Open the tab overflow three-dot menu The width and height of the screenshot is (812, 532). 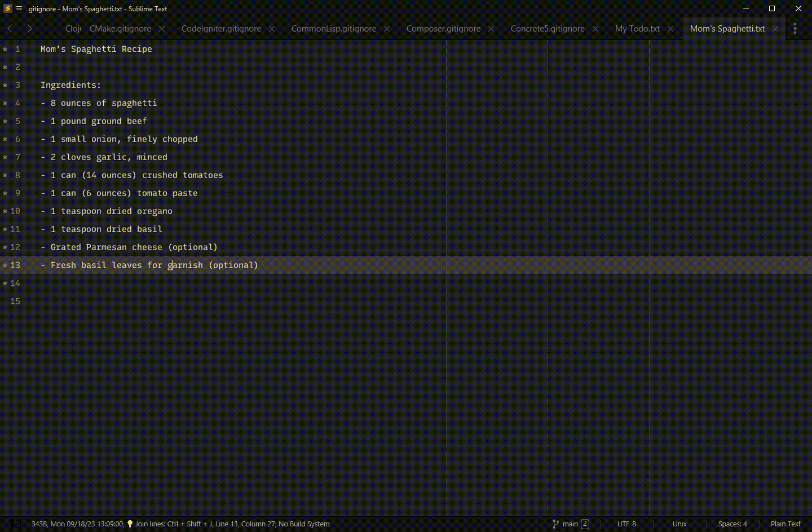point(795,28)
